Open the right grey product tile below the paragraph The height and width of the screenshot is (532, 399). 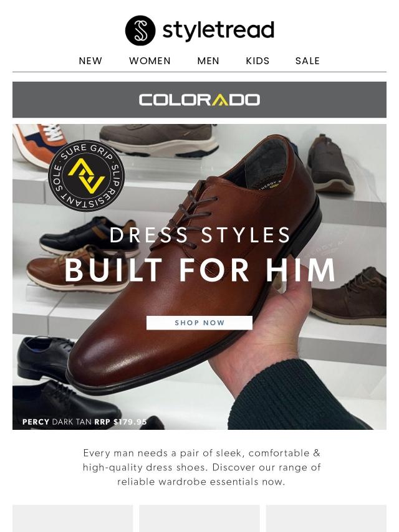pos(326,518)
